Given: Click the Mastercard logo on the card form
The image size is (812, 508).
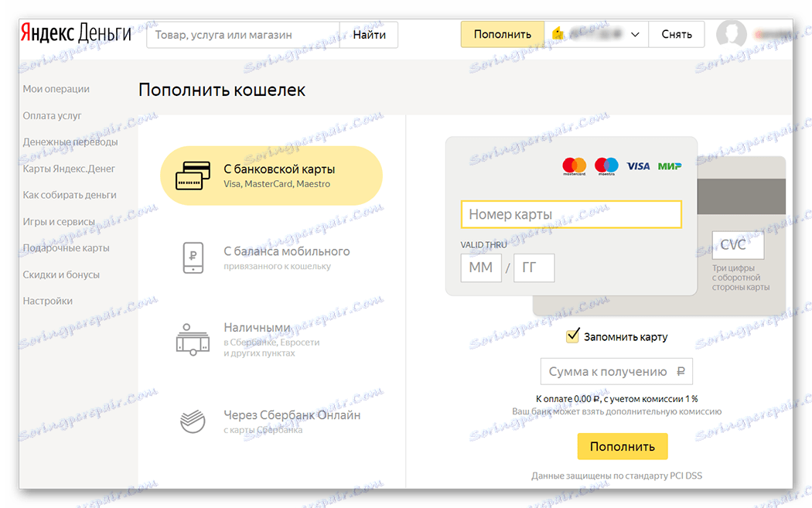Looking at the screenshot, I should (573, 165).
